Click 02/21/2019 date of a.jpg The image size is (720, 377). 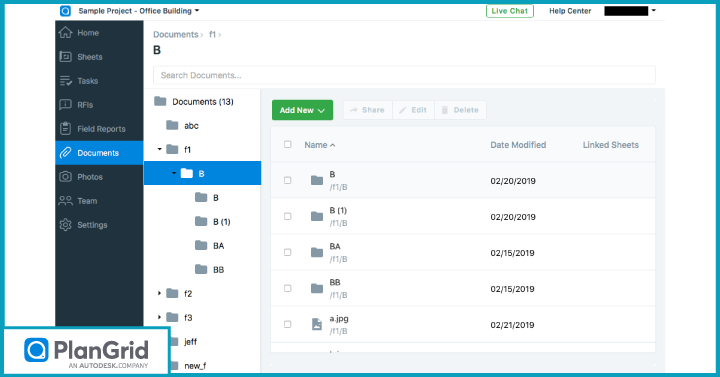512,325
